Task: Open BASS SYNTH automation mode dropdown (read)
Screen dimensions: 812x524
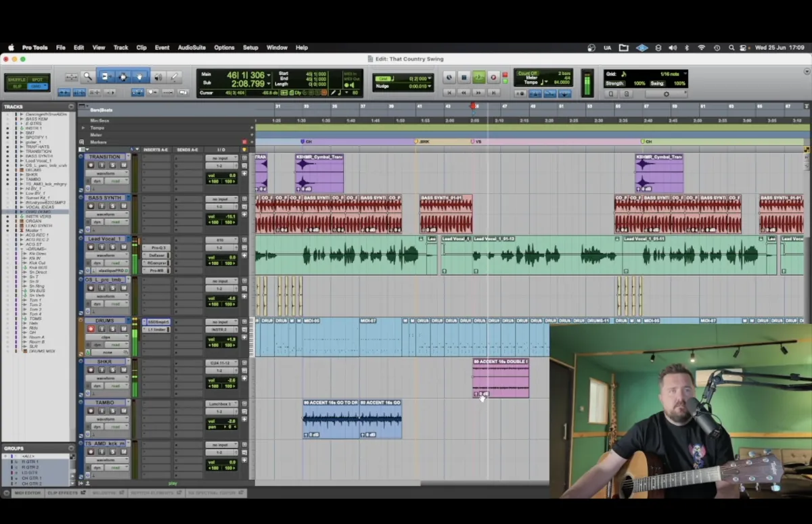Action: coord(116,222)
